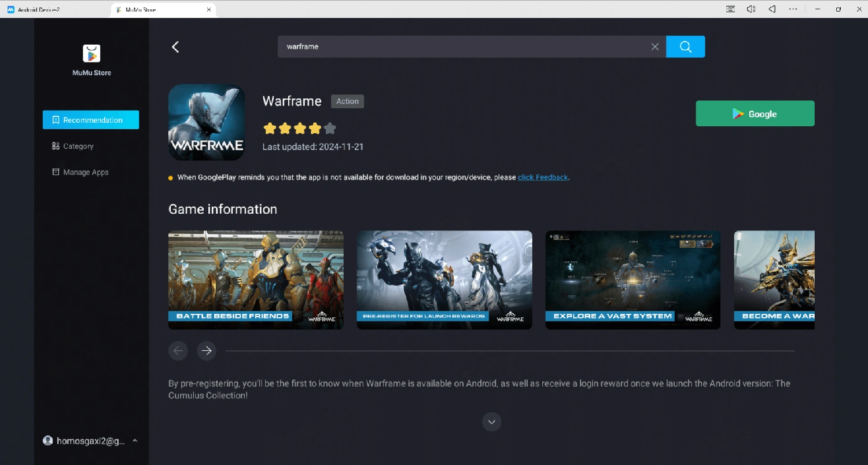Open the more options menu in the titlebar
868x465 pixels.
click(793, 9)
